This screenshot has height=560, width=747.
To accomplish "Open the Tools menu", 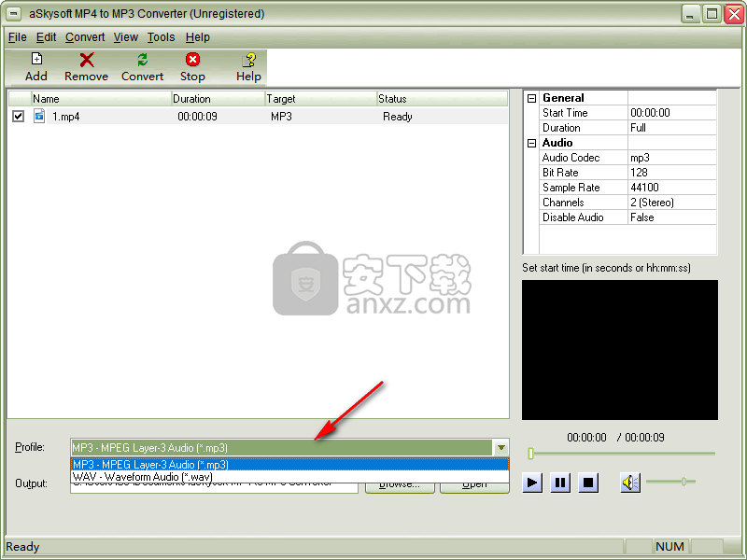I will tap(161, 37).
